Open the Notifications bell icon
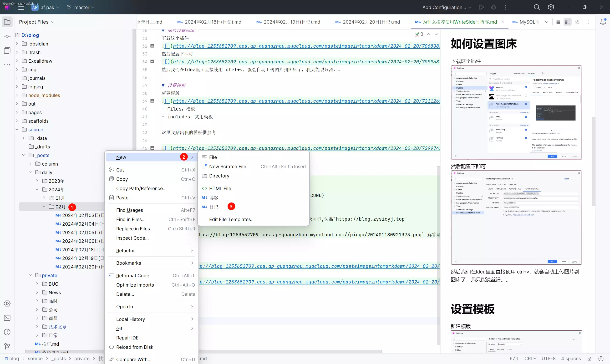Image resolution: width=610 pixels, height=364 pixels. (603, 22)
